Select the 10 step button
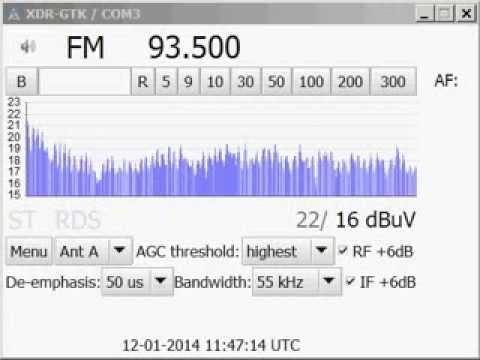This screenshot has width=480, height=360. click(215, 82)
